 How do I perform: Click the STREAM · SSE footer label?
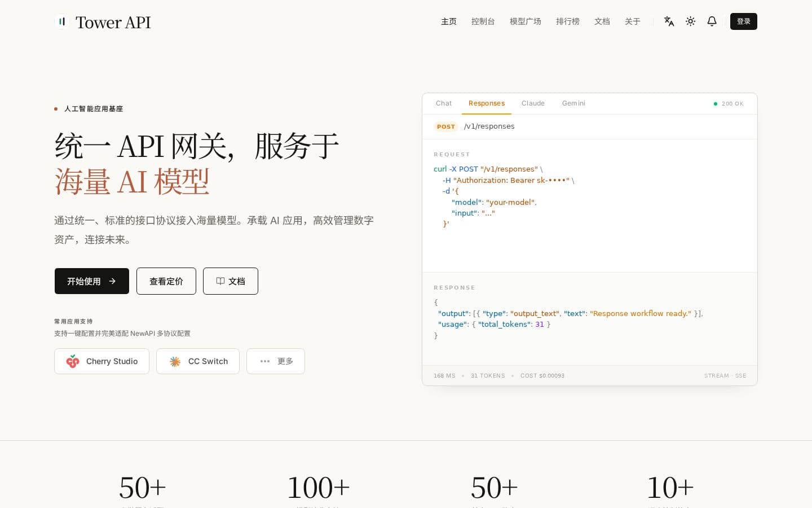tap(725, 376)
